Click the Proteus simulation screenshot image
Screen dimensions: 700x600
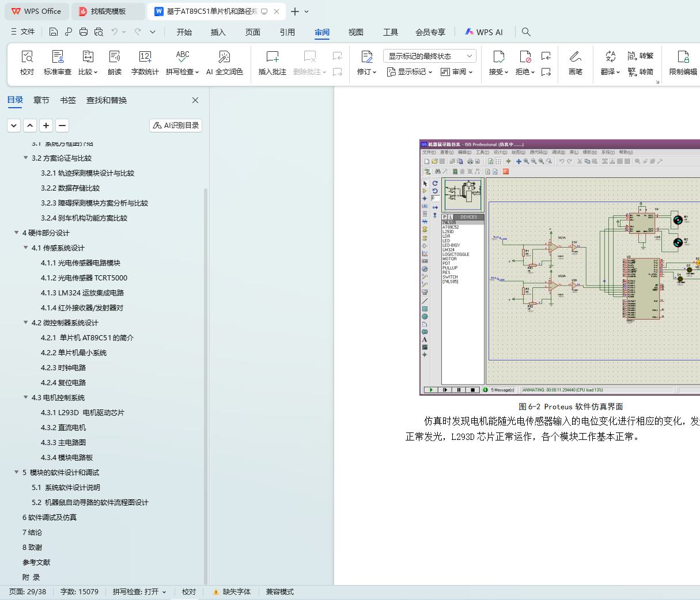[559, 267]
